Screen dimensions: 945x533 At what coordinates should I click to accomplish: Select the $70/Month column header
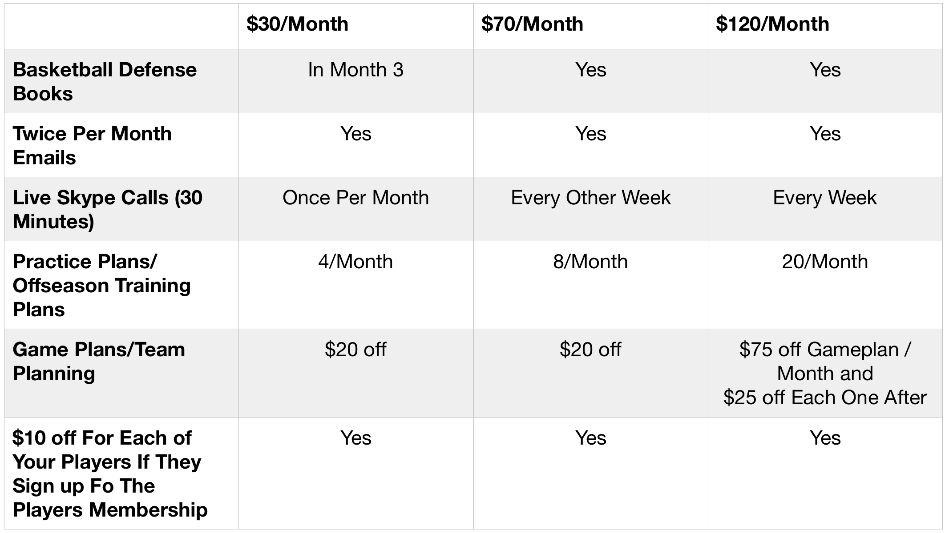coord(532,24)
